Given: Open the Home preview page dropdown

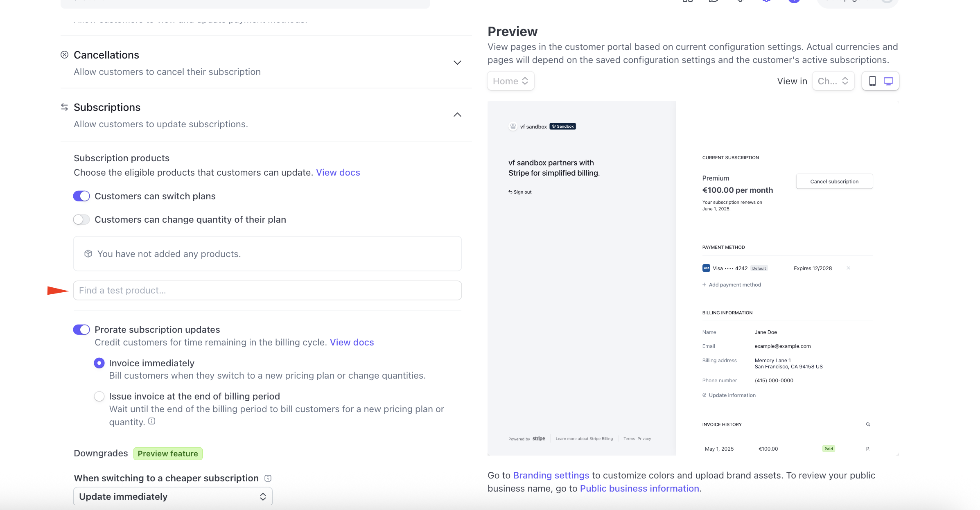Looking at the screenshot, I should [510, 81].
